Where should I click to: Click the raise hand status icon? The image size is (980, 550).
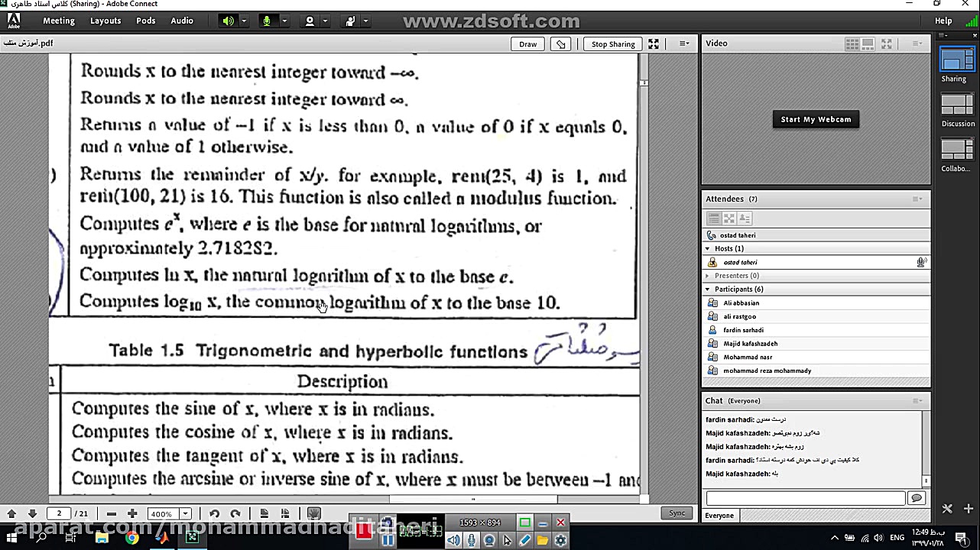pos(350,21)
